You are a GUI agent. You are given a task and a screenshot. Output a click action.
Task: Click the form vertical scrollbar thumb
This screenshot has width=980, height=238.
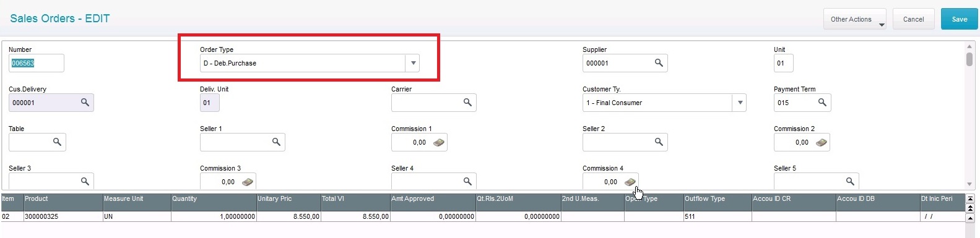969,59
